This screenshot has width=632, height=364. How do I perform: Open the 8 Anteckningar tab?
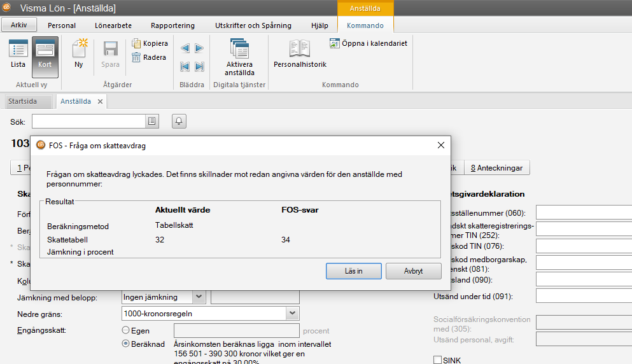[x=496, y=168]
